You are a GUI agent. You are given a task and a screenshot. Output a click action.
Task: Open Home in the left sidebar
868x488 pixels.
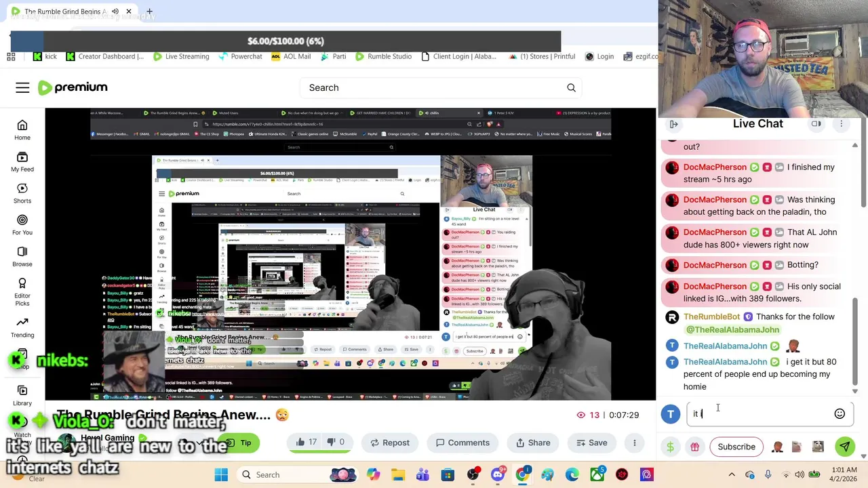[x=22, y=130]
